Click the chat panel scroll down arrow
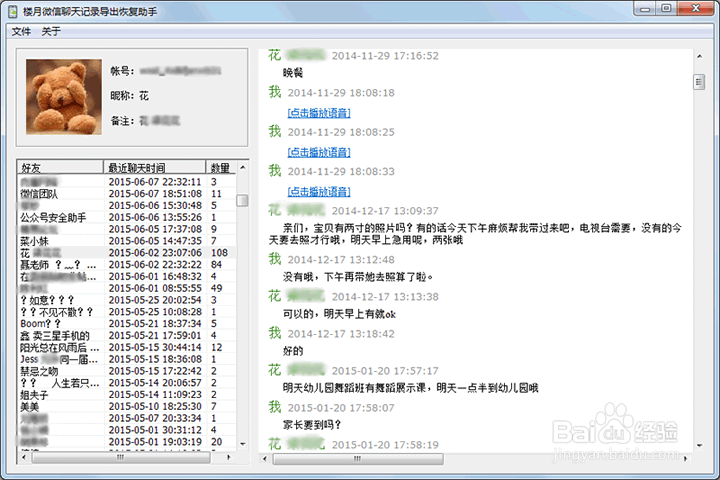 point(699,446)
